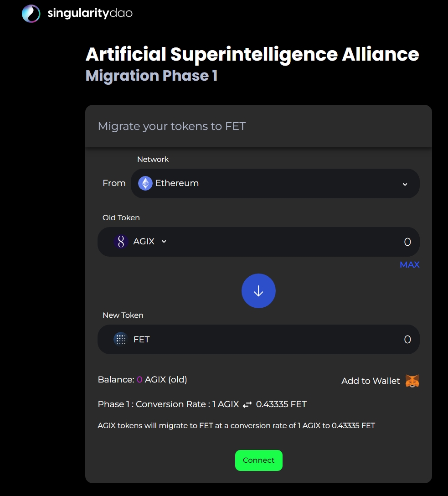Image resolution: width=448 pixels, height=496 pixels.
Task: Click the 'Migration Phase 1' subtitle
Action: [151, 76]
